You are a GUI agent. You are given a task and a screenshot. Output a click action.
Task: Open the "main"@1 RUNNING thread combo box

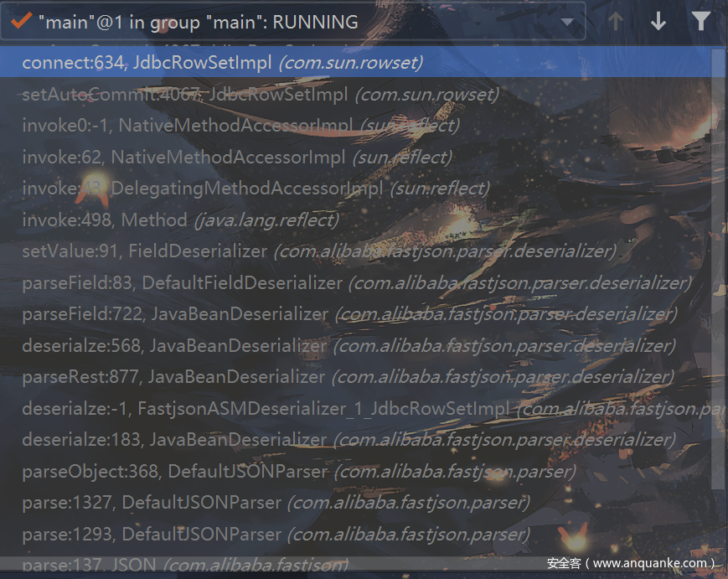(293, 21)
